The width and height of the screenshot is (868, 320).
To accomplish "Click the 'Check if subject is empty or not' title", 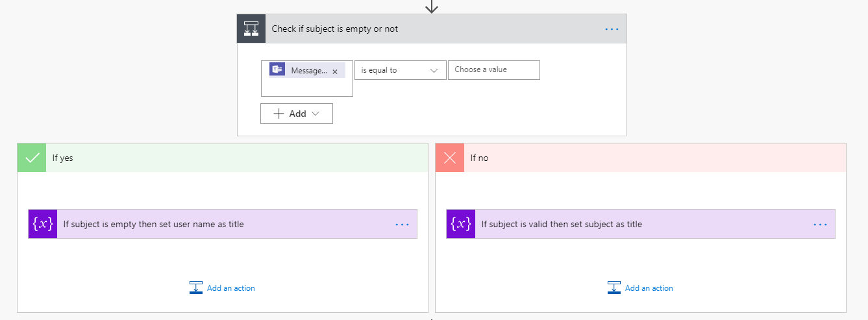I will pyautogui.click(x=335, y=29).
